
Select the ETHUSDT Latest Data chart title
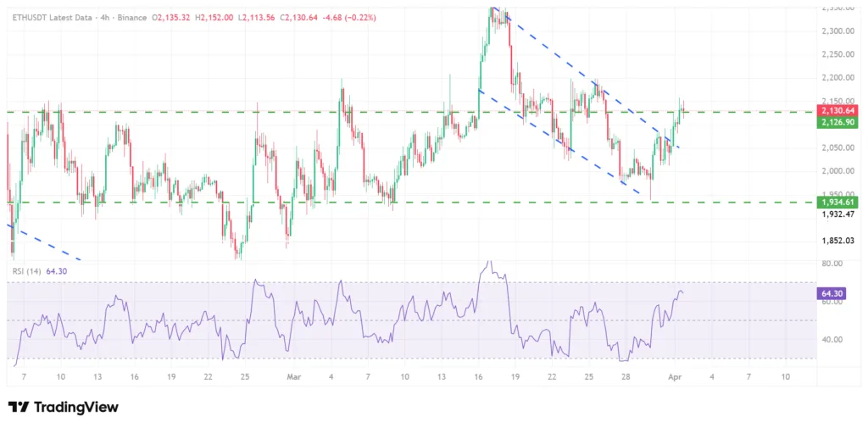[x=49, y=17]
